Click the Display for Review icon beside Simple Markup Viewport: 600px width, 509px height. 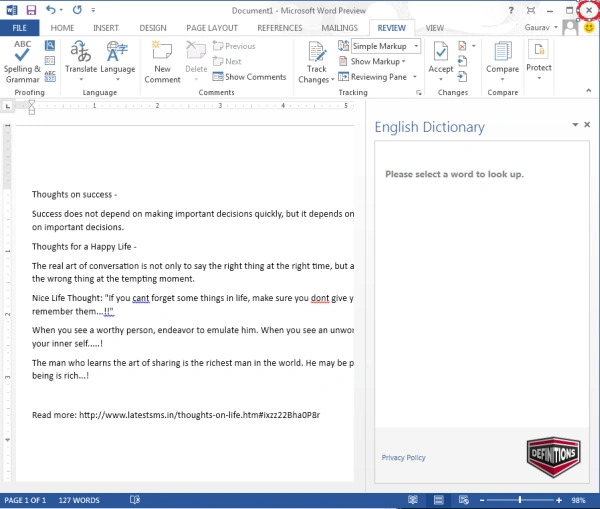(x=343, y=46)
